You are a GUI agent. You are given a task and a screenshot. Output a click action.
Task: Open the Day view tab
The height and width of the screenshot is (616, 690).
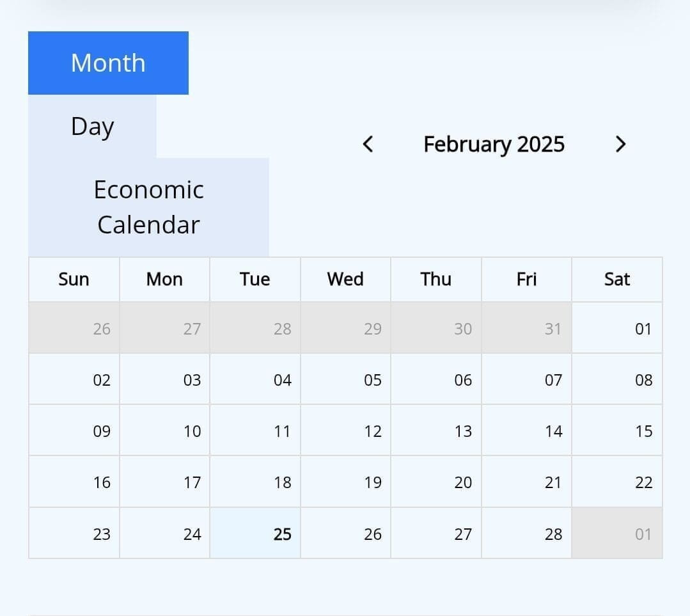(92, 126)
